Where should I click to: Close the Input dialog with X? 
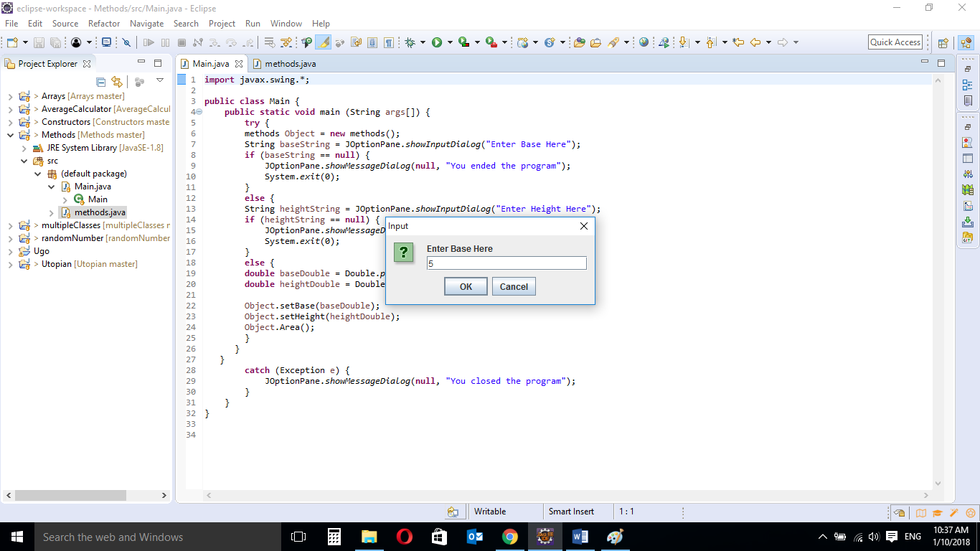(x=583, y=226)
